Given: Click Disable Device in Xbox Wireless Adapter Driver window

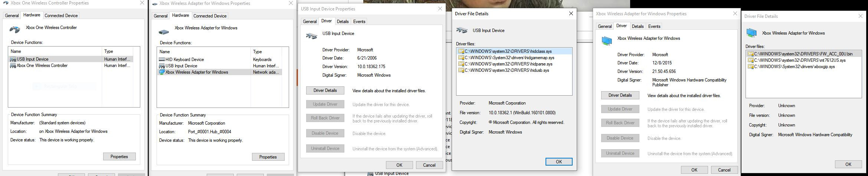Looking at the screenshot, I should point(620,138).
